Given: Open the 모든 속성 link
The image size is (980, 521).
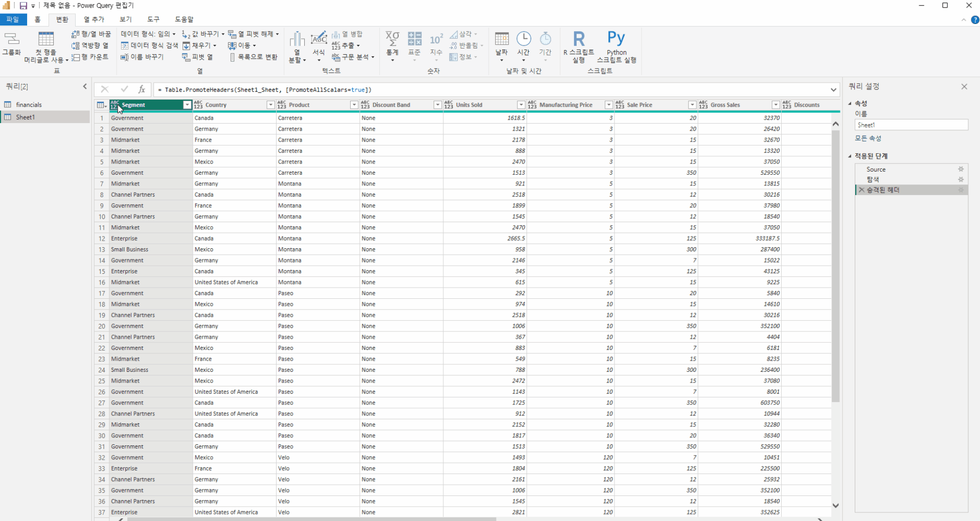Looking at the screenshot, I should 868,138.
